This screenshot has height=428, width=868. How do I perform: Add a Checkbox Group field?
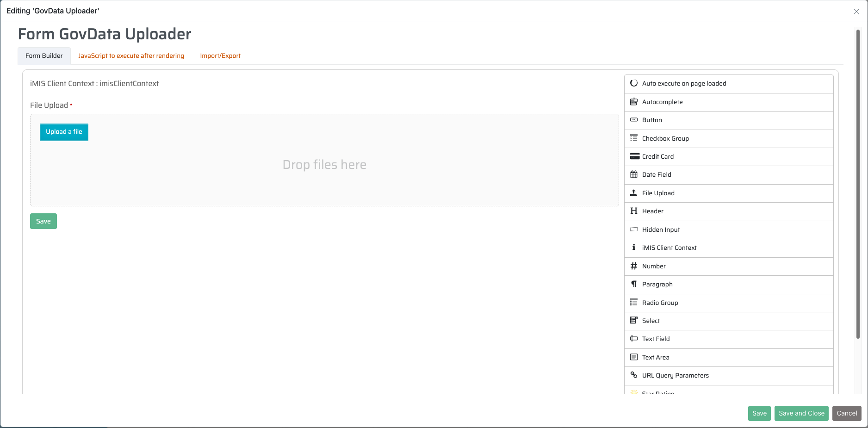point(665,138)
